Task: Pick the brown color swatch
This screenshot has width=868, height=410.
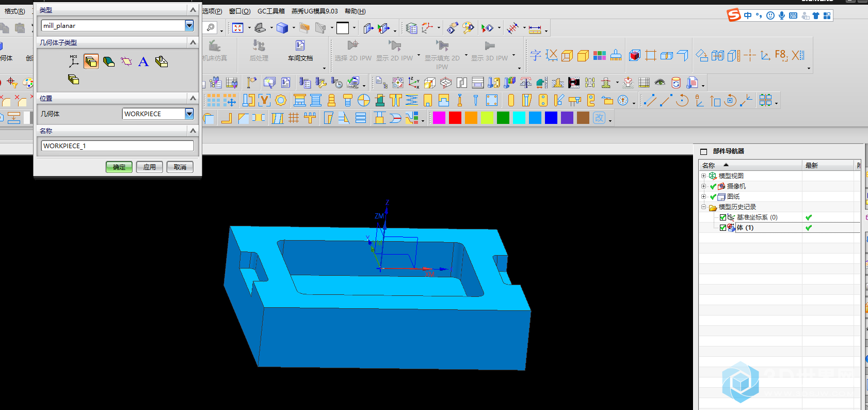Action: pyautogui.click(x=583, y=118)
